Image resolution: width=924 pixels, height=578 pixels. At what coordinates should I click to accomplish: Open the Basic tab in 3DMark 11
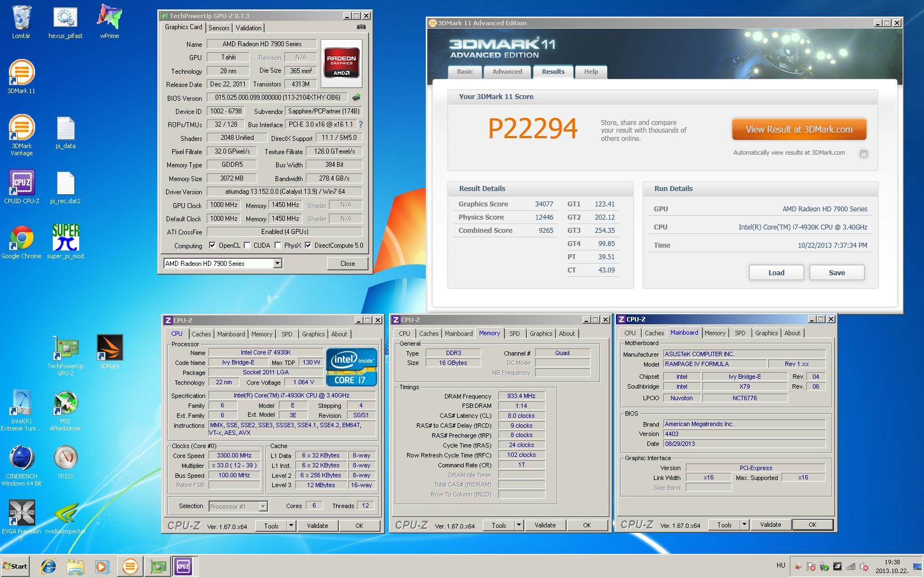click(x=465, y=72)
